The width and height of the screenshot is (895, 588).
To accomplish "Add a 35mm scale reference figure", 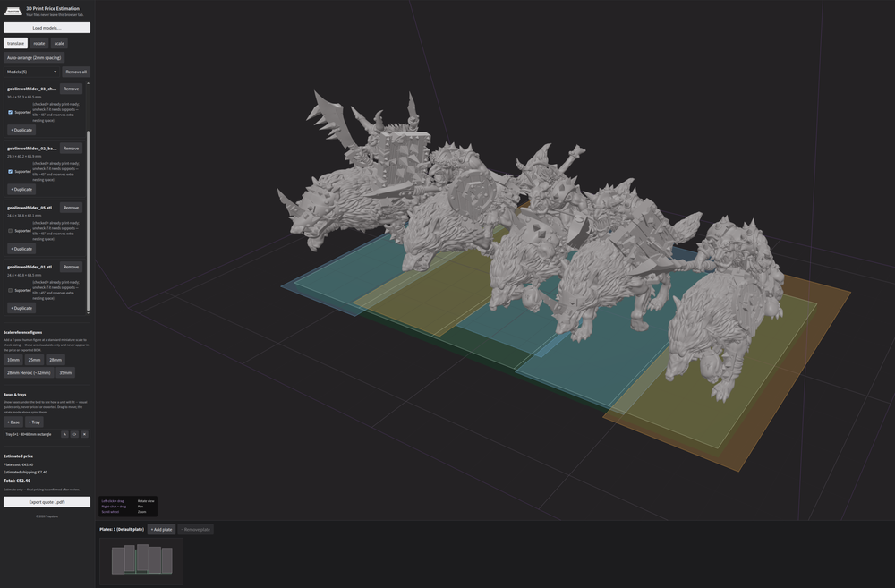I will tap(65, 373).
